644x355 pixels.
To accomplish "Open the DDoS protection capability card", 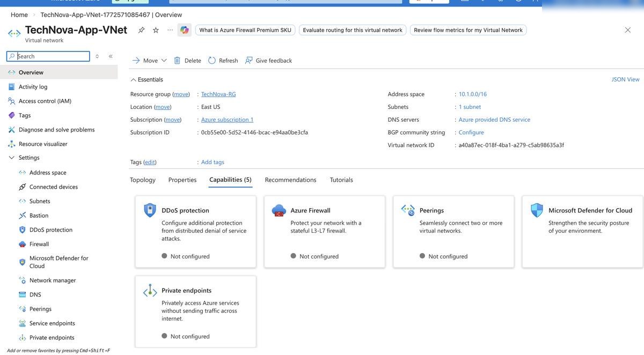I will pyautogui.click(x=196, y=232).
